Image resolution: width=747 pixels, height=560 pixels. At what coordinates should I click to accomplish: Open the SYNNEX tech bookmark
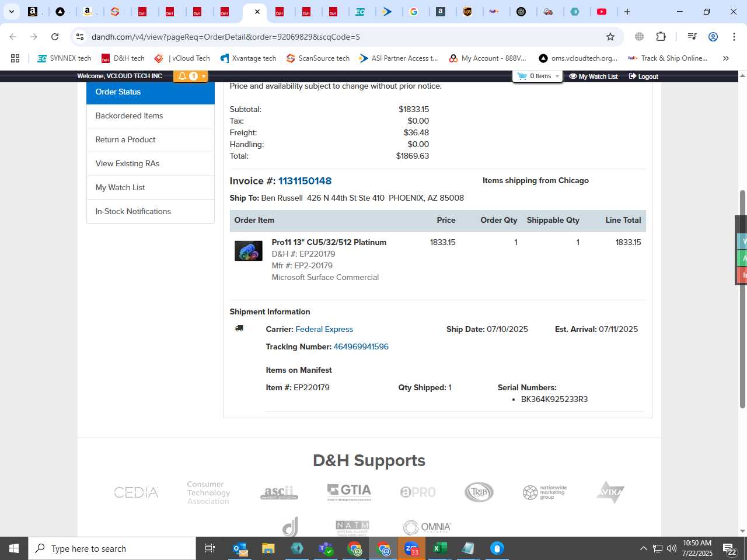64,58
